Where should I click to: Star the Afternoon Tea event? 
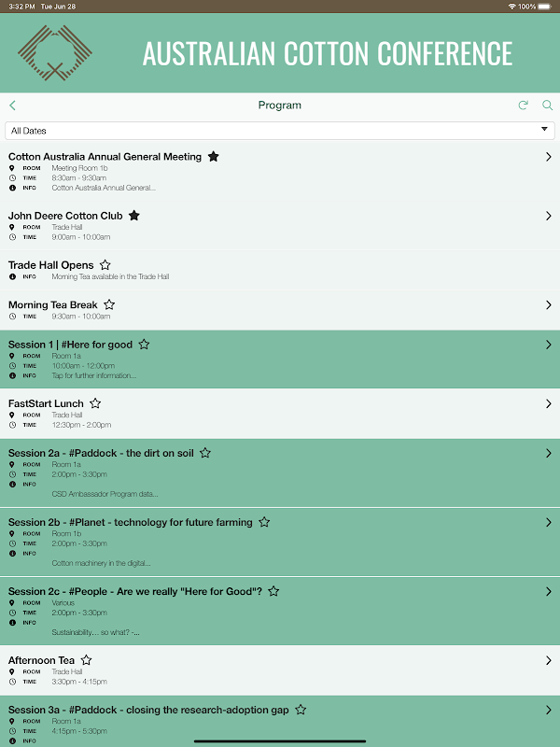click(x=87, y=660)
